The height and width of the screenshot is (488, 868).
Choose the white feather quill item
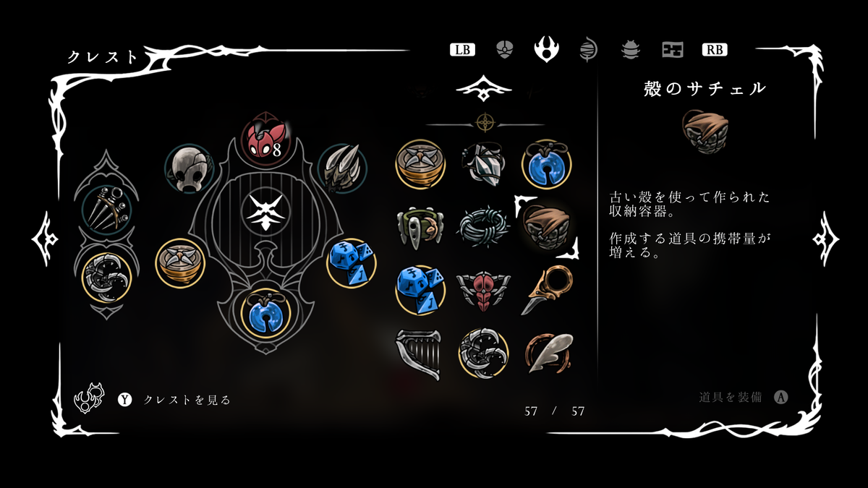coord(548,353)
